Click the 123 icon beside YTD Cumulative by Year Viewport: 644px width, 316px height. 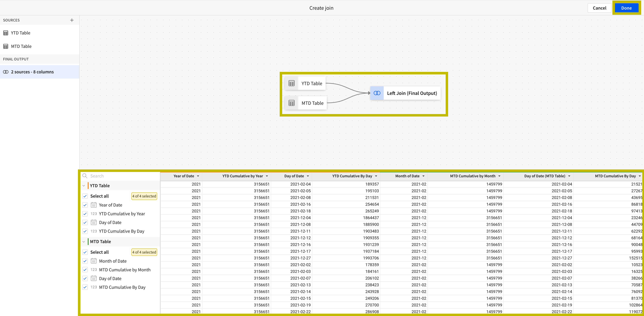click(x=94, y=214)
